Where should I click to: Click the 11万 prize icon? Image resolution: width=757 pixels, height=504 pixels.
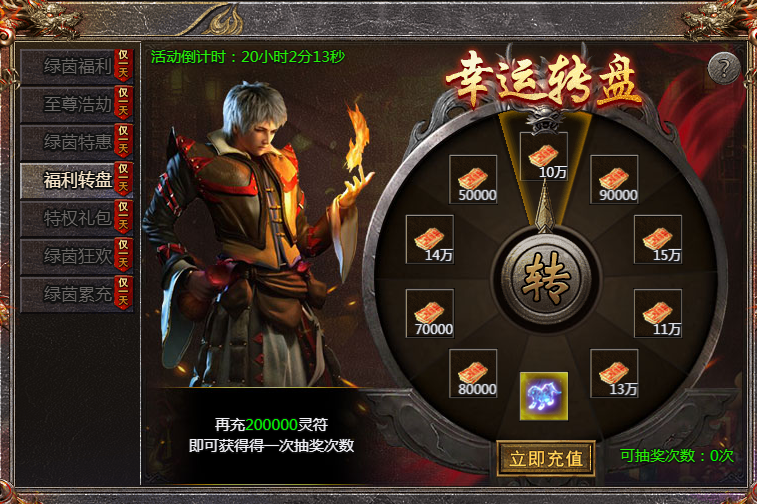(658, 313)
